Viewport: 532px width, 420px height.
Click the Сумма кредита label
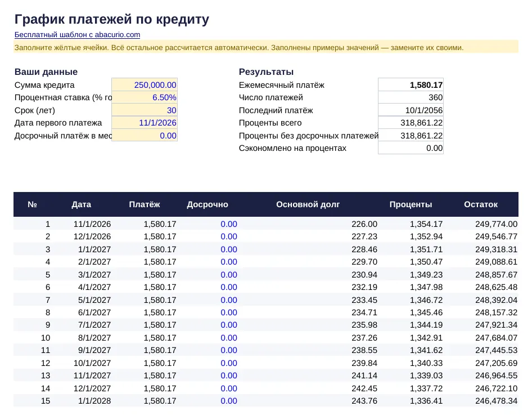coord(44,85)
